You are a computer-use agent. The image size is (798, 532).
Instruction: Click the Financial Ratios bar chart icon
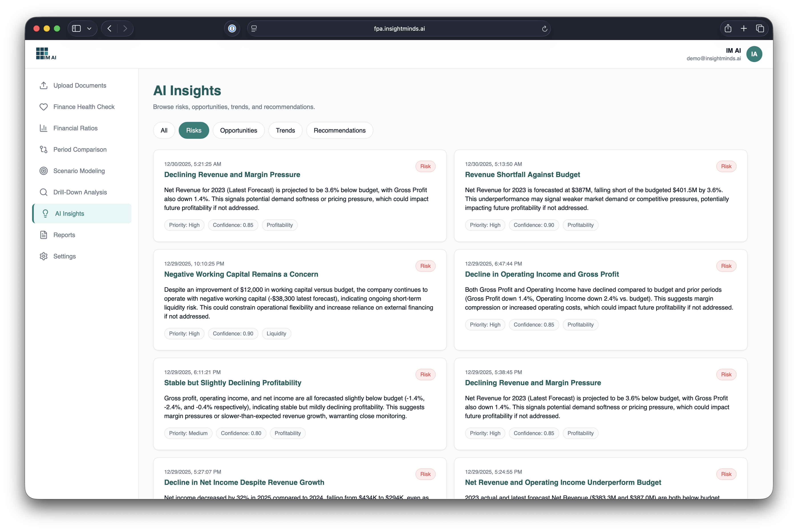pos(43,128)
